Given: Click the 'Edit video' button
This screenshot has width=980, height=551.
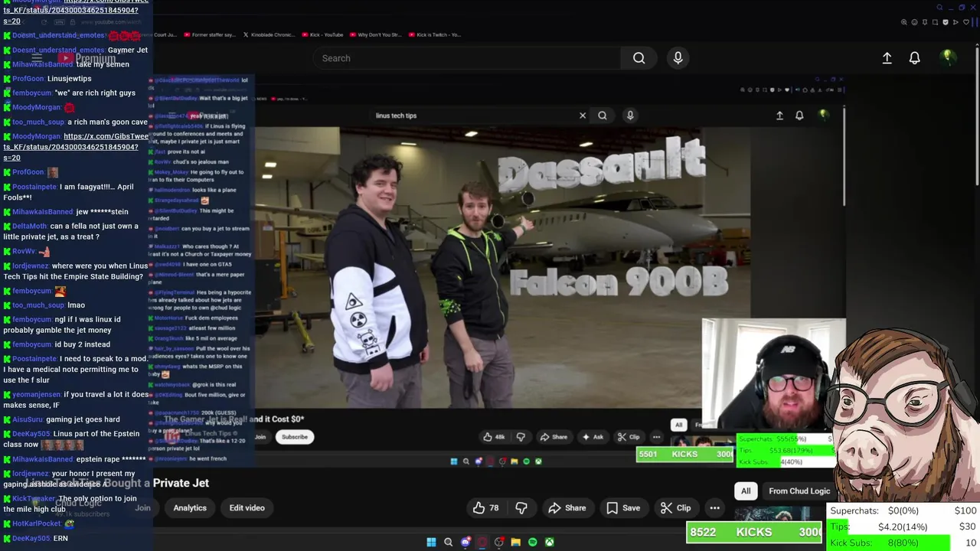Looking at the screenshot, I should pos(247,507).
